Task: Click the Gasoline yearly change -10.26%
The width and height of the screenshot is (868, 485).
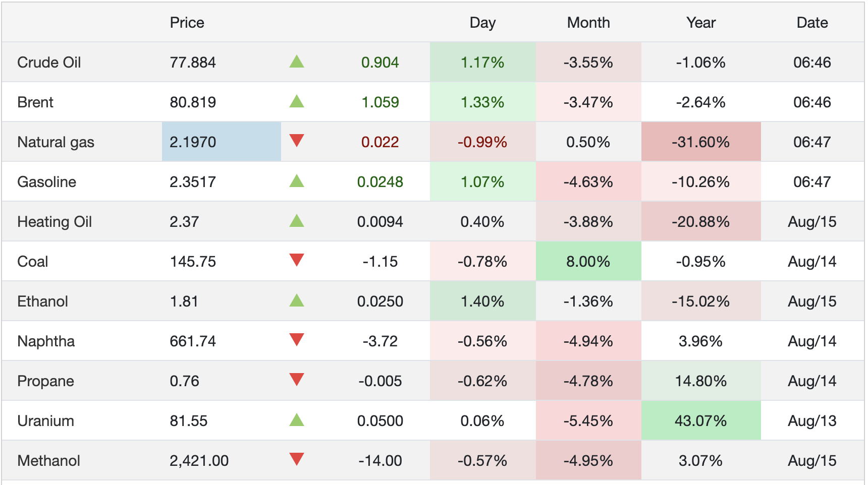Action: coord(701,182)
